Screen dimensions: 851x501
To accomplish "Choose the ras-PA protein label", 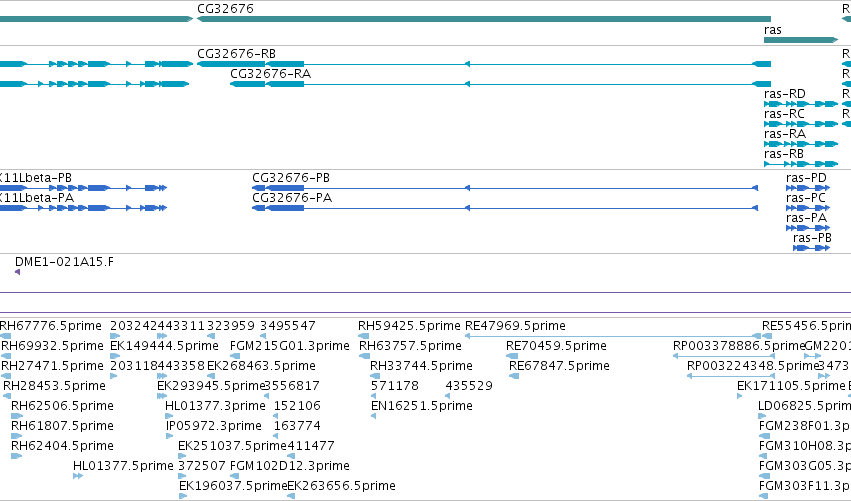I will coord(806,218).
